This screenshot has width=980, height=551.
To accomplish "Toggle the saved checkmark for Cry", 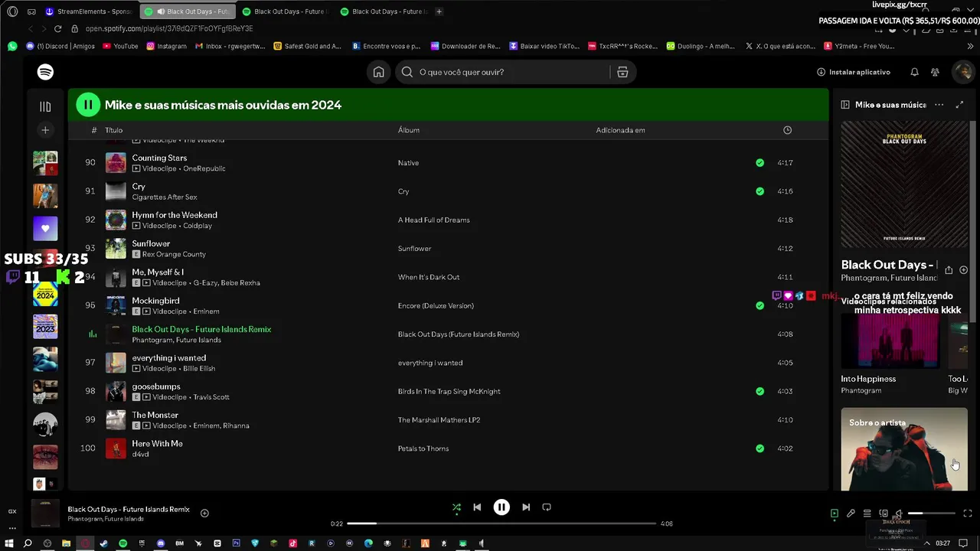I will (759, 191).
